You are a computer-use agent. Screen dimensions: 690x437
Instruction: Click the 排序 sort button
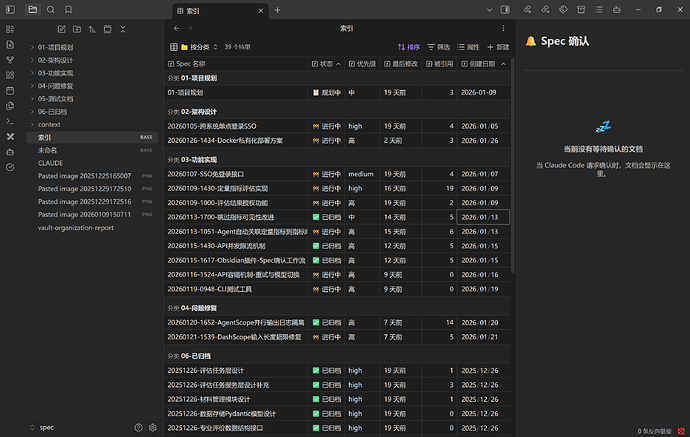point(409,47)
